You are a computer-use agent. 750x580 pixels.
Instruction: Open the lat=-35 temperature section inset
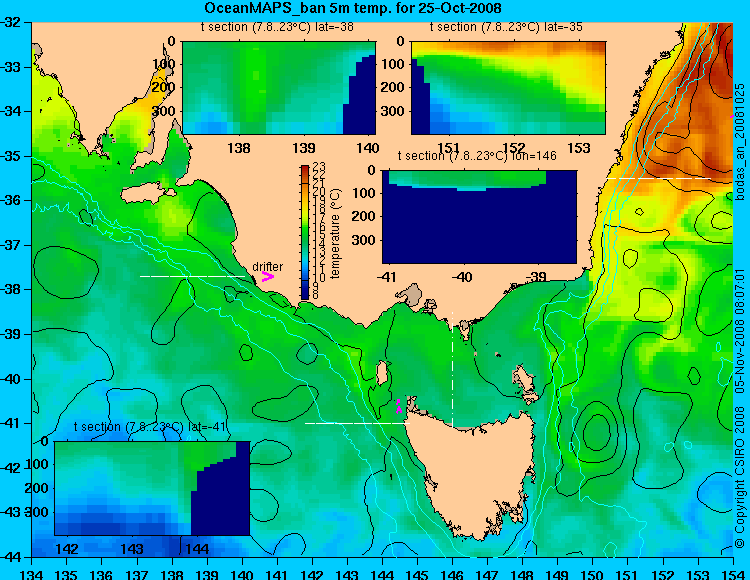pyautogui.click(x=508, y=88)
